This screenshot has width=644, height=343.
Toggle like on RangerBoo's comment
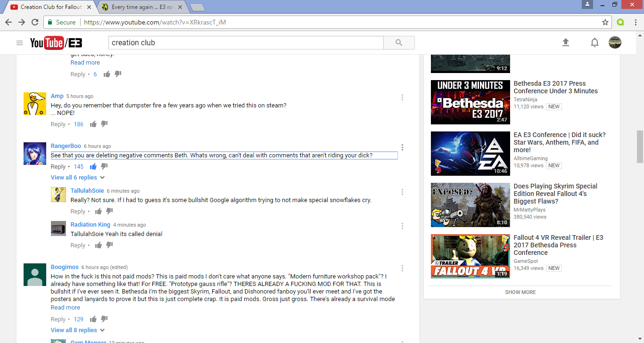93,166
